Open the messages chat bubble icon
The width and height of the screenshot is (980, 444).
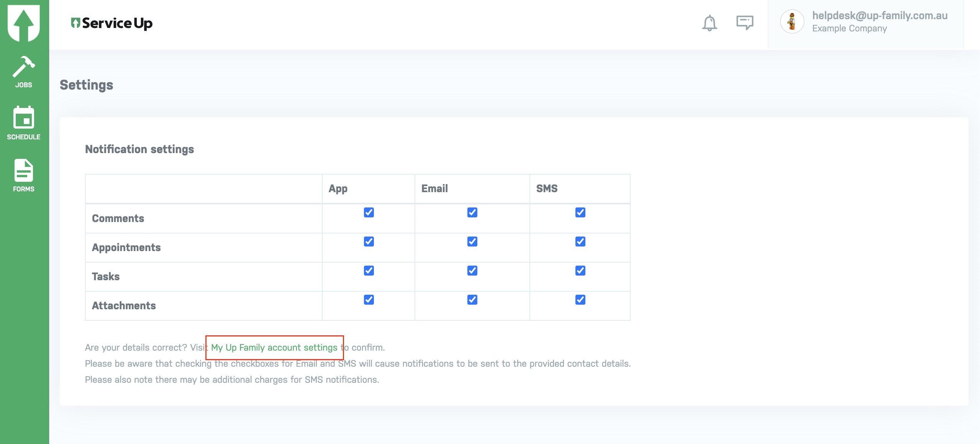744,23
